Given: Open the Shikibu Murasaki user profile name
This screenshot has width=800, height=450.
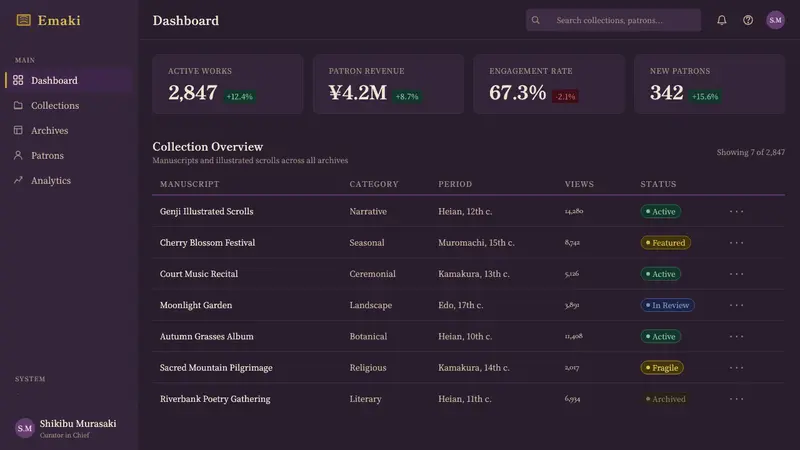Looking at the screenshot, I should [78, 423].
